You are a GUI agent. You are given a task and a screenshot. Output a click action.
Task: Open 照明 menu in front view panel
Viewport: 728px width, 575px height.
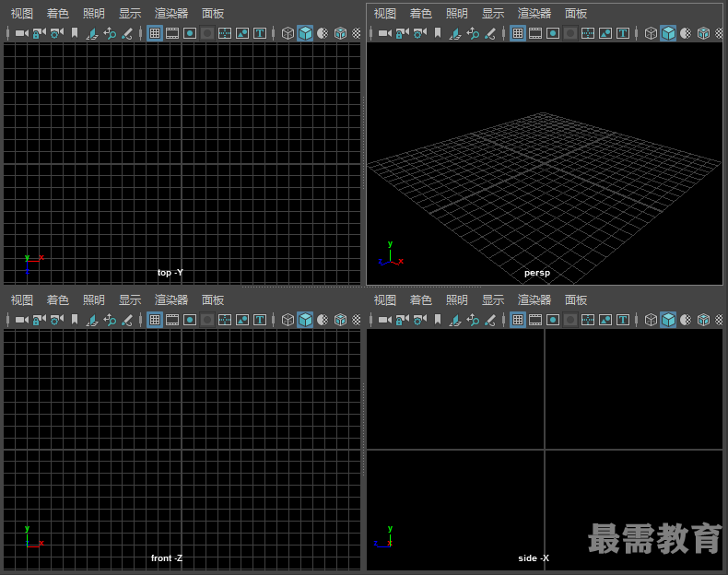pos(94,299)
